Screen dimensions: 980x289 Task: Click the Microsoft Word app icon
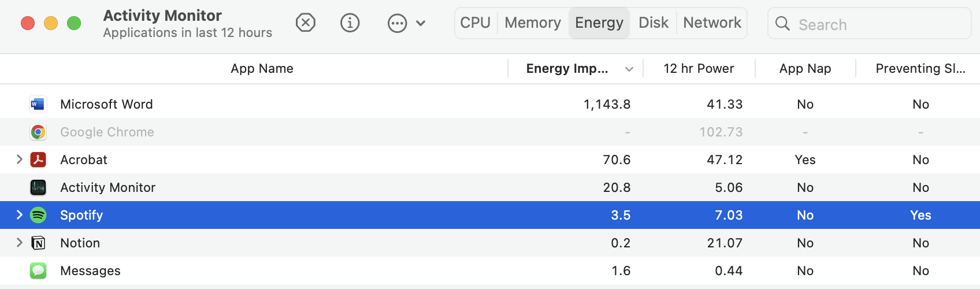click(x=38, y=104)
